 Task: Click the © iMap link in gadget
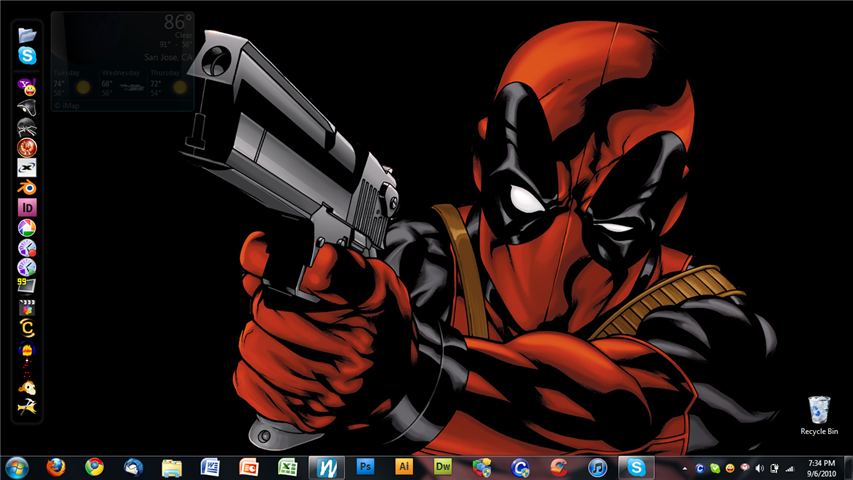pos(67,106)
